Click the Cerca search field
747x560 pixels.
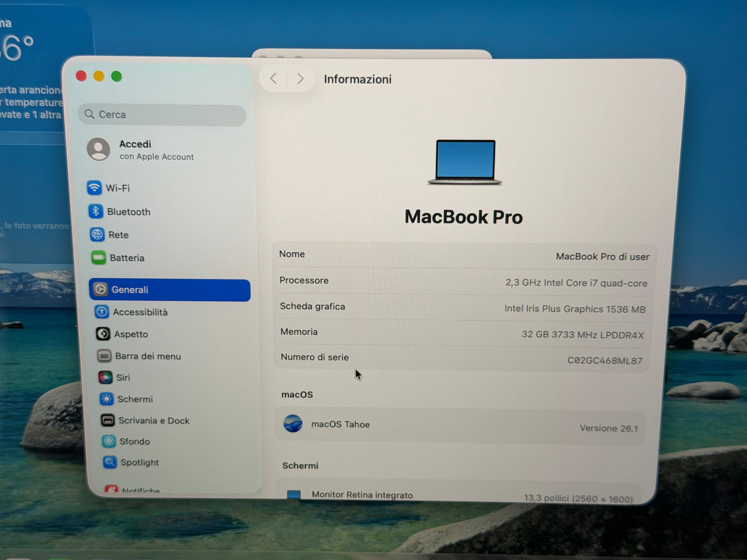point(162,115)
